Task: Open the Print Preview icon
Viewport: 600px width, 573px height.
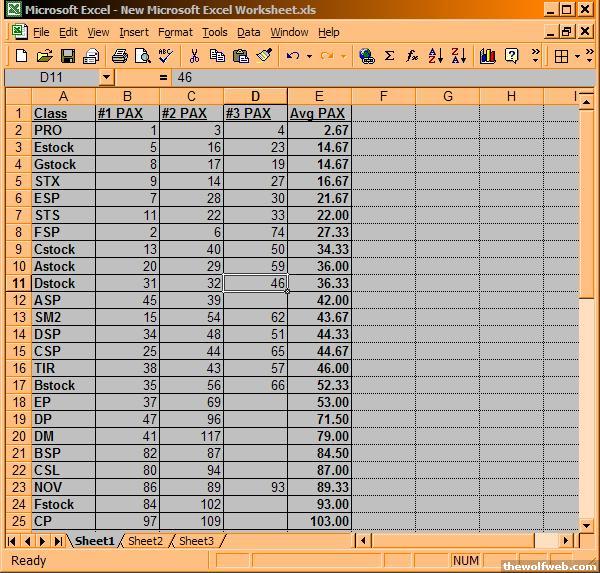Action: [141, 56]
